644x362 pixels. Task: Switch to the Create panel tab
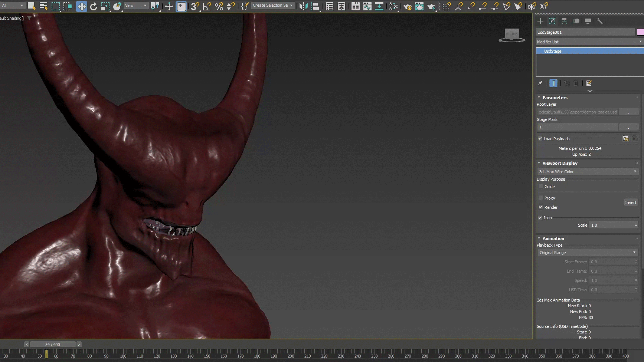(x=540, y=21)
